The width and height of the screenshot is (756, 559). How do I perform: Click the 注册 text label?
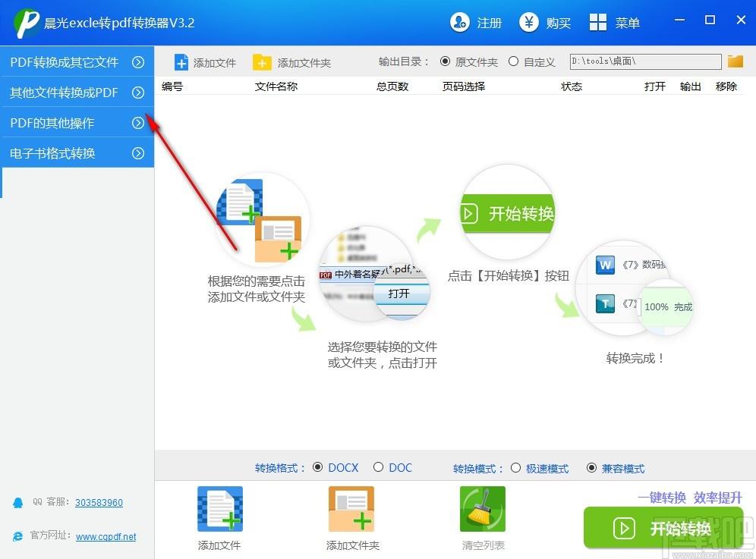(x=490, y=23)
